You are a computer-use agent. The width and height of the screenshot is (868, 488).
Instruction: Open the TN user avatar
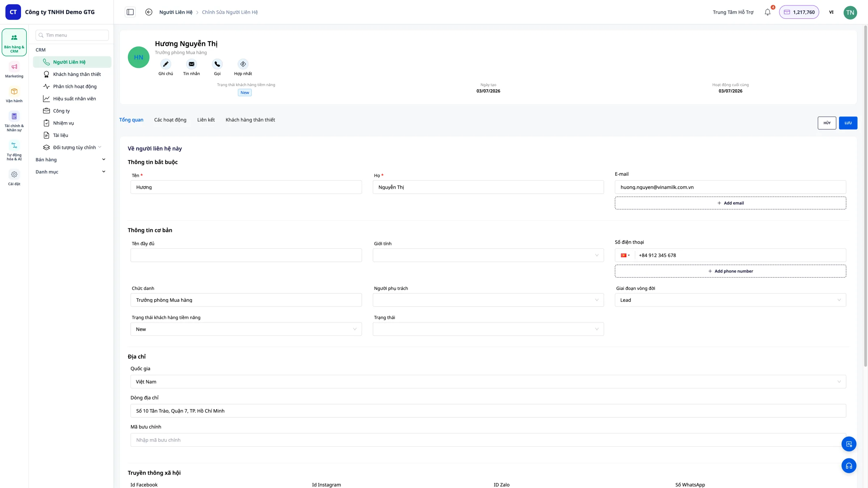(x=850, y=12)
